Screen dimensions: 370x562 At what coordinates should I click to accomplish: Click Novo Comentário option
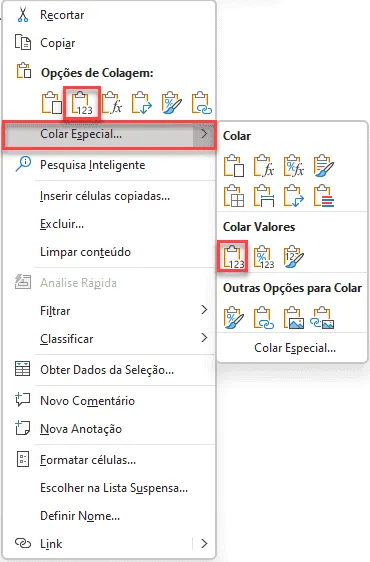pyautogui.click(x=87, y=401)
